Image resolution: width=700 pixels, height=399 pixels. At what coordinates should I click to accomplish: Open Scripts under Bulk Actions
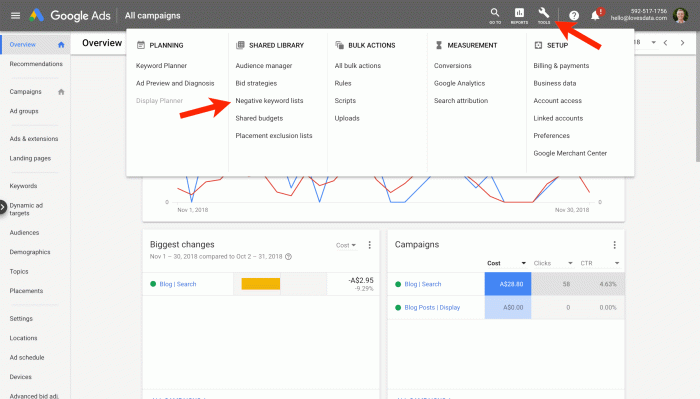pyautogui.click(x=345, y=101)
